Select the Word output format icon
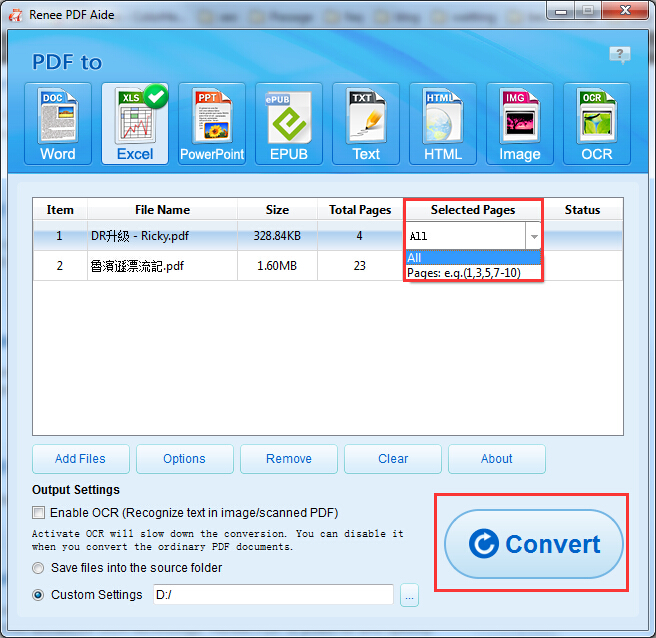656x638 pixels. (57, 123)
